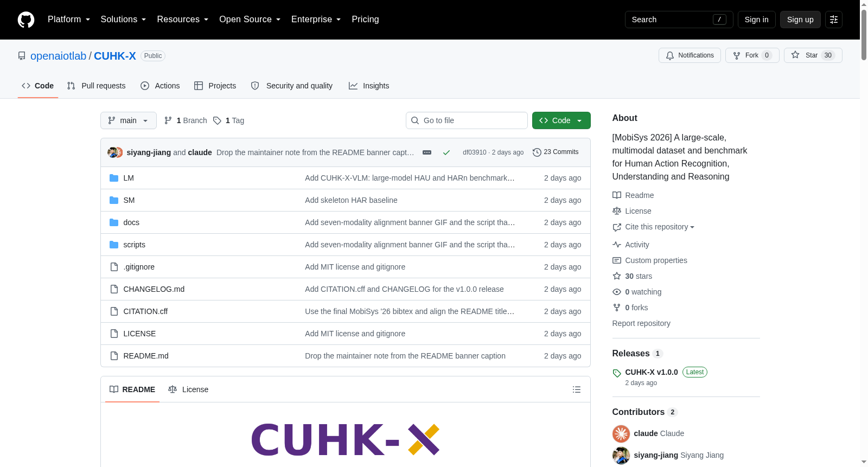
Task: Click the siyang-jiang contributor avatar
Action: pyautogui.click(x=621, y=456)
